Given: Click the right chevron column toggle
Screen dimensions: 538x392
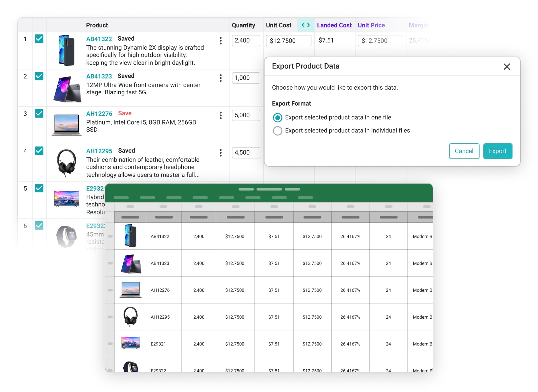Looking at the screenshot, I should [309, 25].
